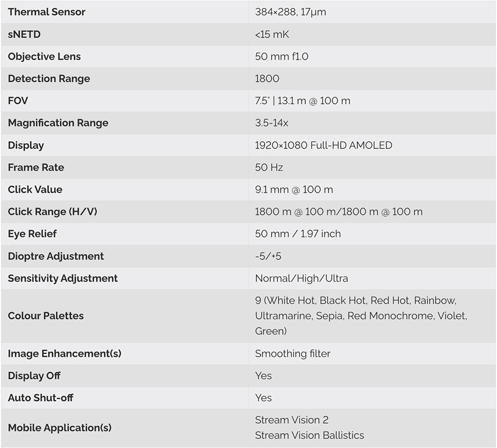Click the 1920×1080 Full-HD AMOLED text
Viewport: 497px width, 448px height.
[324, 145]
